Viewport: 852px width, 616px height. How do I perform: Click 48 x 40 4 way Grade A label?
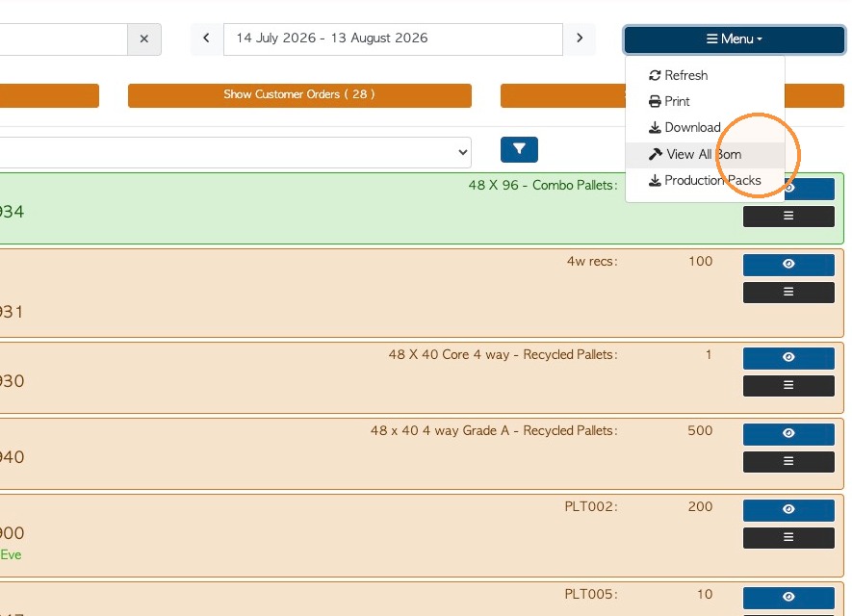494,431
